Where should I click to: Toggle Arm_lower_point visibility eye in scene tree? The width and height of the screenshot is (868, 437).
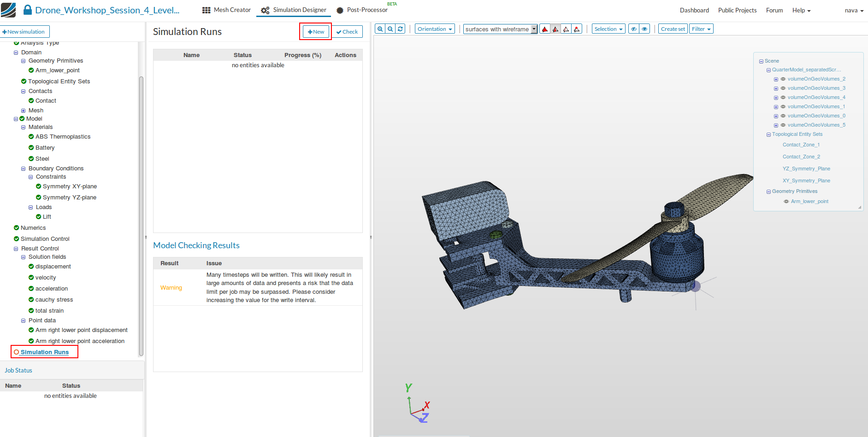(x=786, y=202)
